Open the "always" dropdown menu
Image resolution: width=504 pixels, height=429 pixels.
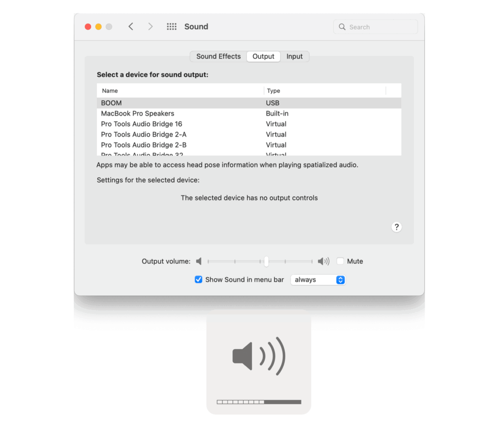point(318,280)
